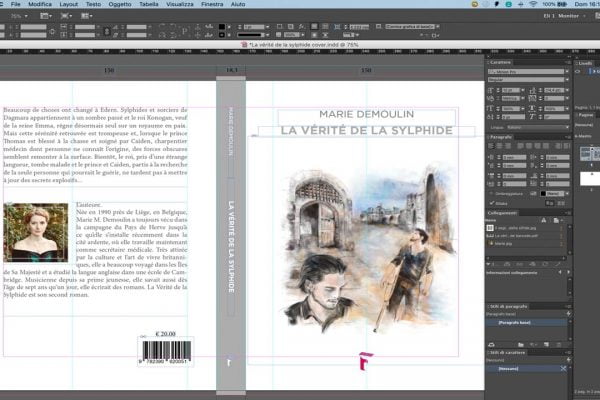Click the left indent field in Paragrafo
Viewport: 600px width, 400px height.
514,157
